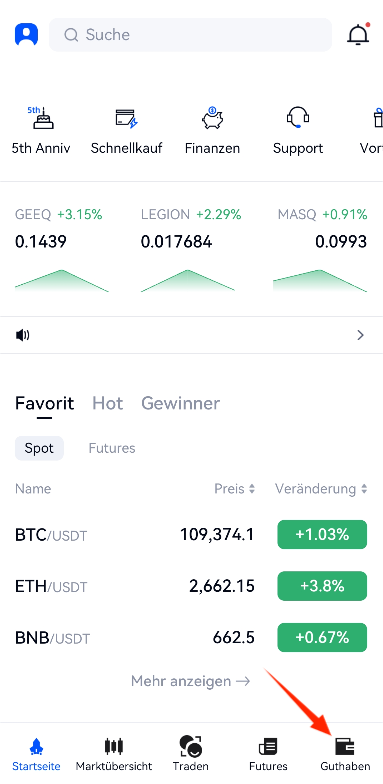Open notifications bell icon
The image size is (383, 784).
[x=358, y=34]
